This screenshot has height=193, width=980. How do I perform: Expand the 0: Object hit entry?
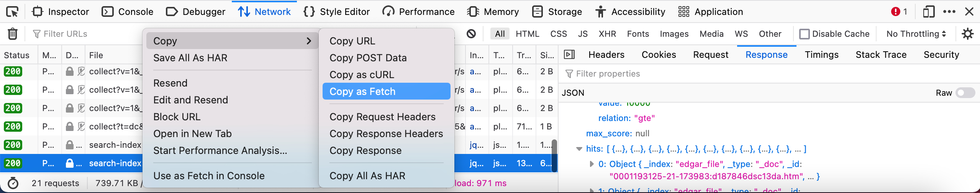click(592, 164)
